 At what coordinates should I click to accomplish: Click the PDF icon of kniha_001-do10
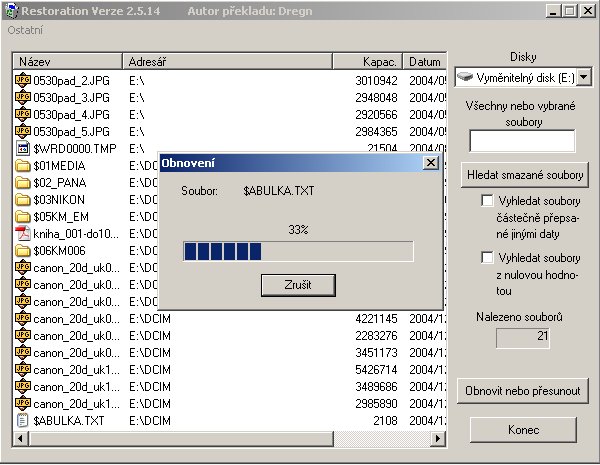click(x=23, y=233)
